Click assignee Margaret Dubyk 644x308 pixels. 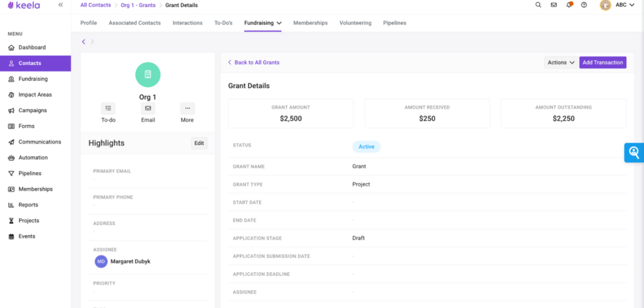130,262
